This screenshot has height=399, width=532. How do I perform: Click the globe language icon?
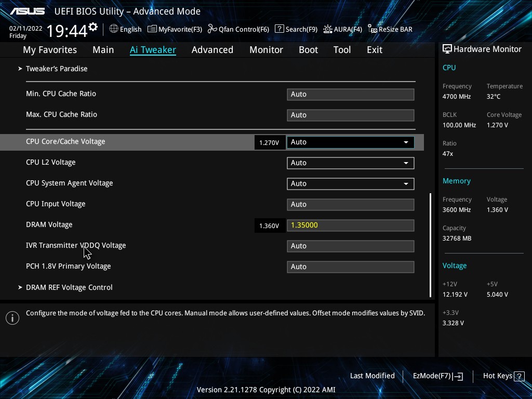[114, 29]
